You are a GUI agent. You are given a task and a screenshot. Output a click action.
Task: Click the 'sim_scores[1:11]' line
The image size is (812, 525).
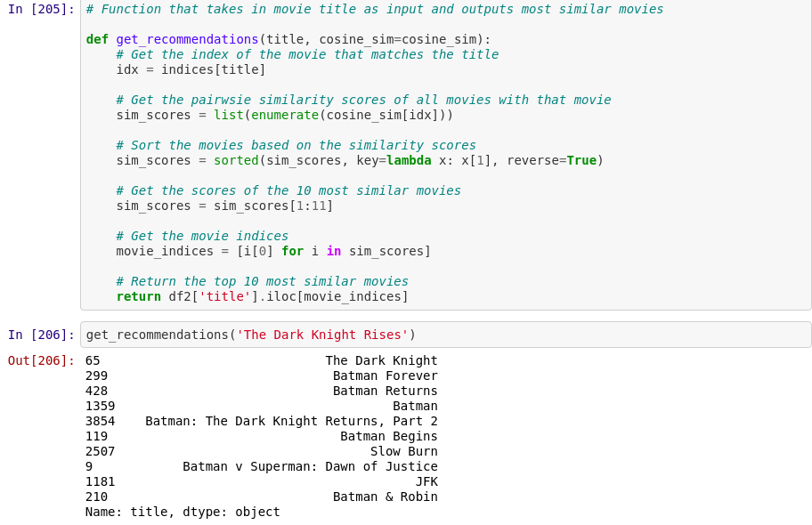coord(224,206)
